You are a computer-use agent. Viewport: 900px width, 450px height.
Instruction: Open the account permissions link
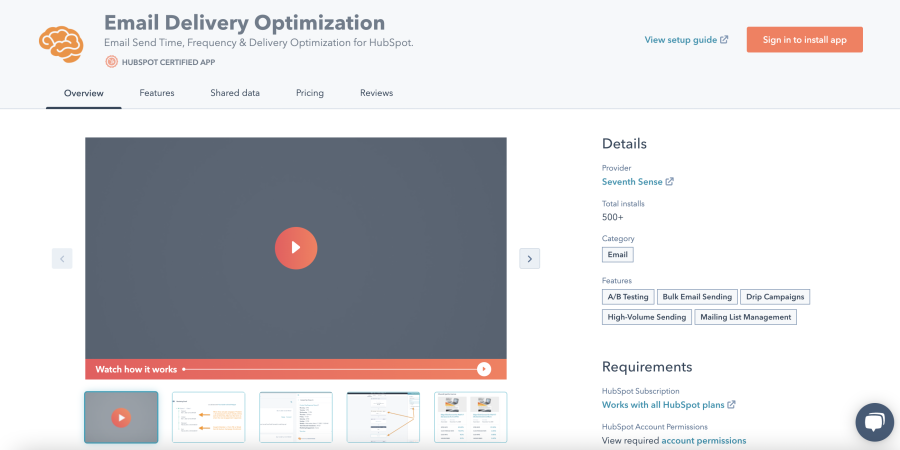click(704, 441)
